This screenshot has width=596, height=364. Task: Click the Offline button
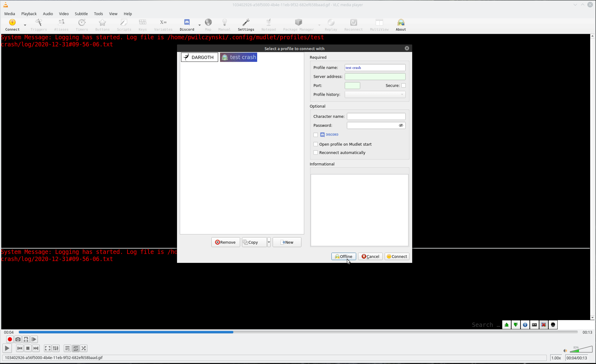(343, 256)
